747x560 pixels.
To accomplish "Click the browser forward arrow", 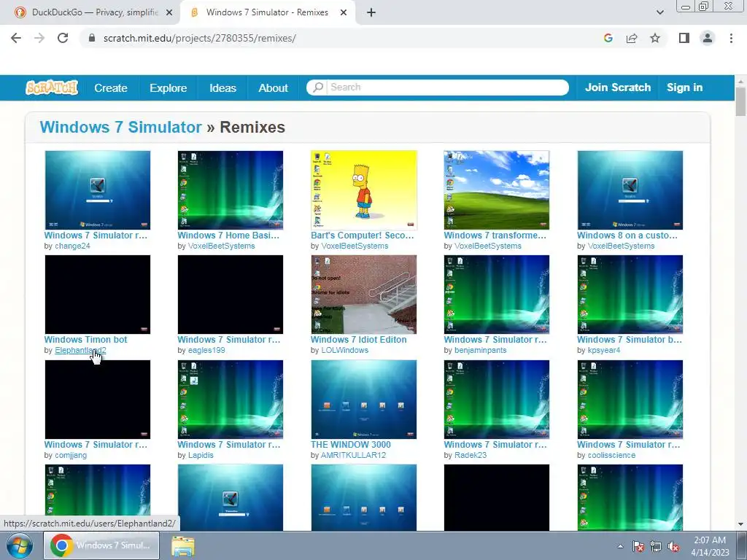I will (x=39, y=38).
